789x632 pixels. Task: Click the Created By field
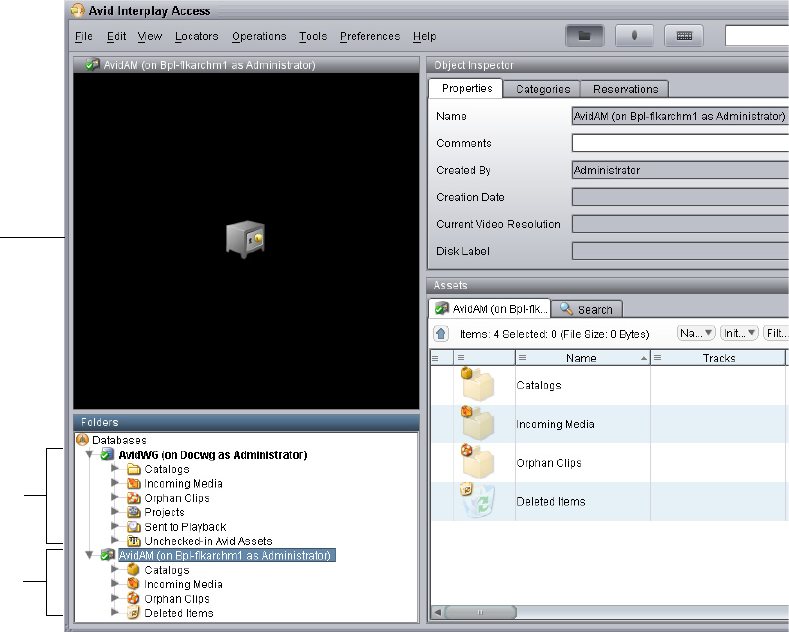point(680,170)
